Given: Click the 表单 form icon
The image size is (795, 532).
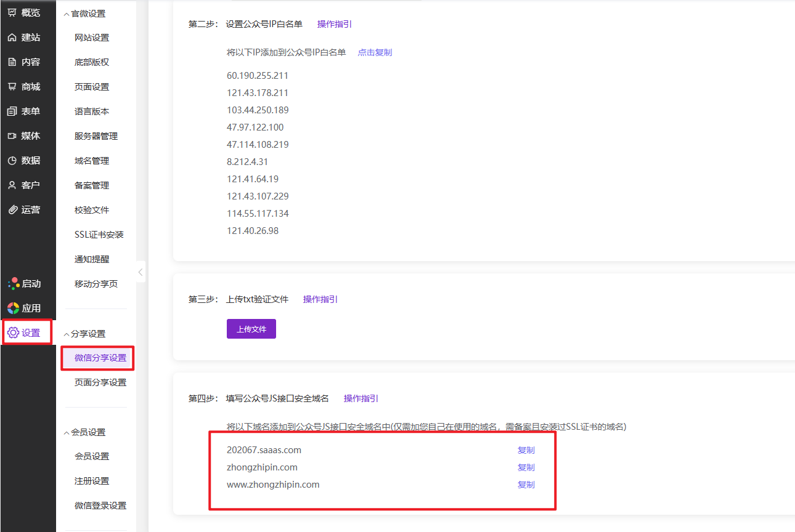Looking at the screenshot, I should pos(12,111).
